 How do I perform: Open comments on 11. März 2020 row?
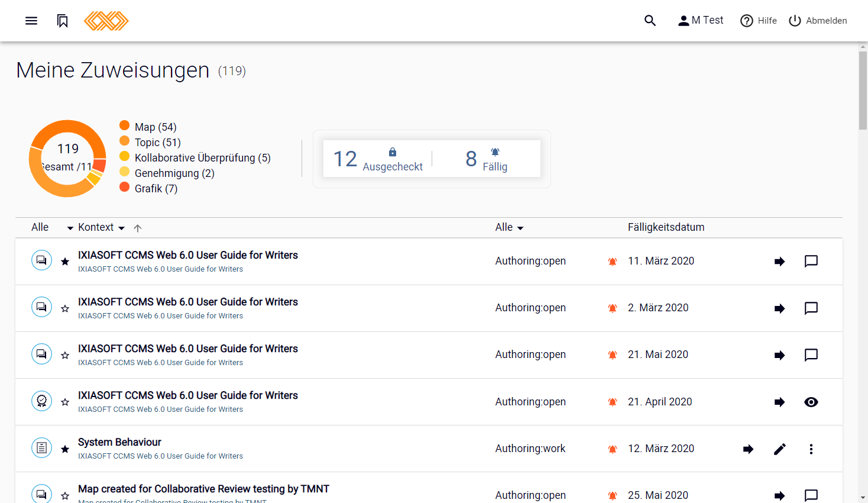(x=811, y=262)
